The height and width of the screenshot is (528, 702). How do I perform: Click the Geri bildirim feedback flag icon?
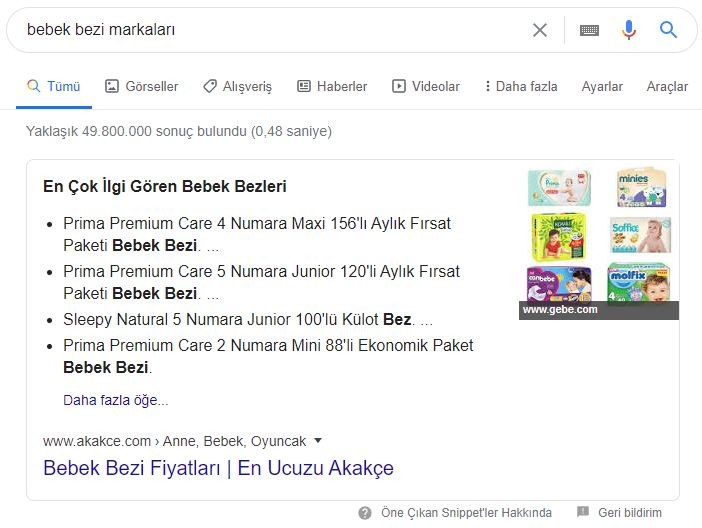click(x=583, y=511)
